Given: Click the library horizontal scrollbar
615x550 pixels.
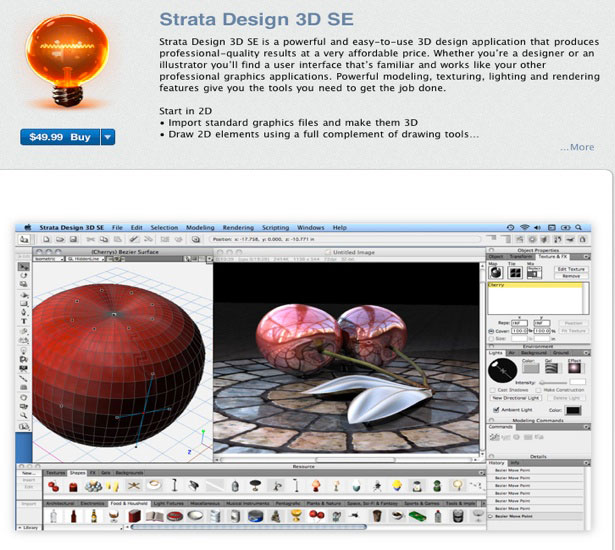Looking at the screenshot, I should point(249,527).
